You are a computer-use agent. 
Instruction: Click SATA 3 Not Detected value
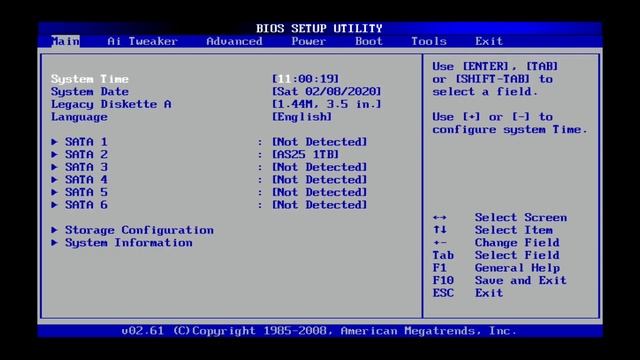point(320,167)
